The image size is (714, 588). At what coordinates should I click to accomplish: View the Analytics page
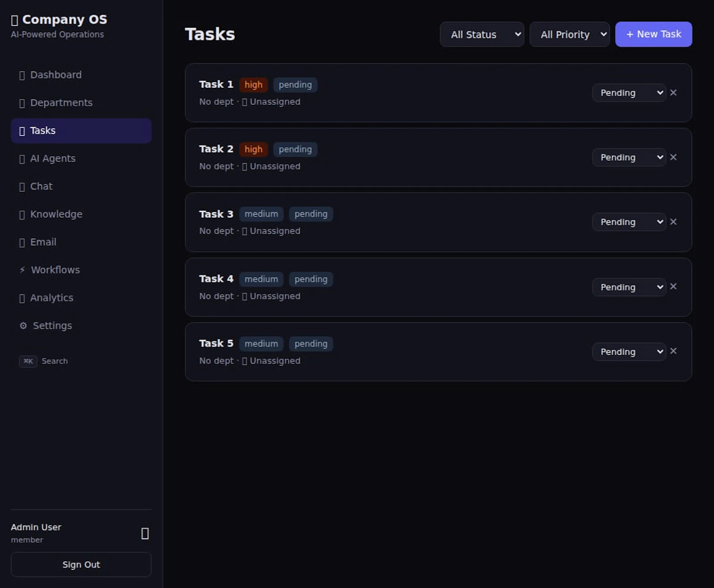81,298
